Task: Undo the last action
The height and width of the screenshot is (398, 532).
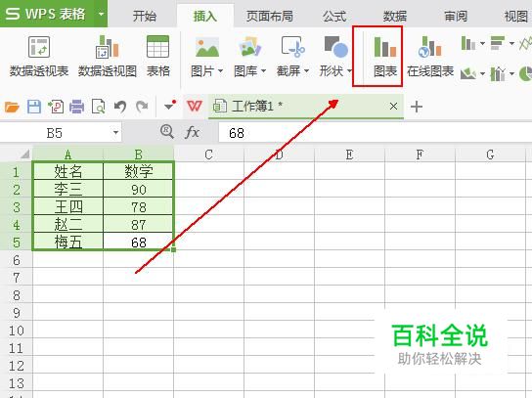Action: click(x=120, y=107)
